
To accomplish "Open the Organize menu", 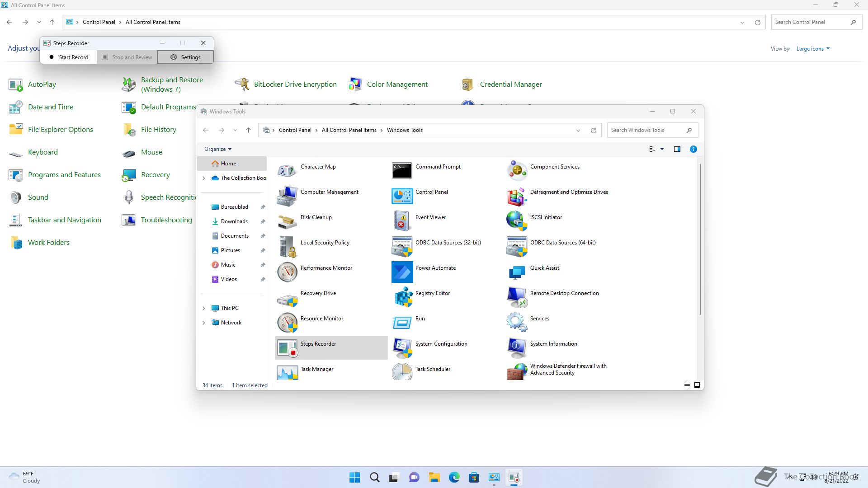I will tap(218, 149).
